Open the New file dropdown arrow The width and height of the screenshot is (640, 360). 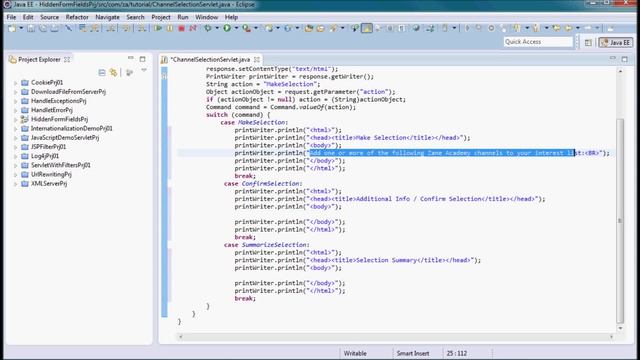tap(21, 28)
